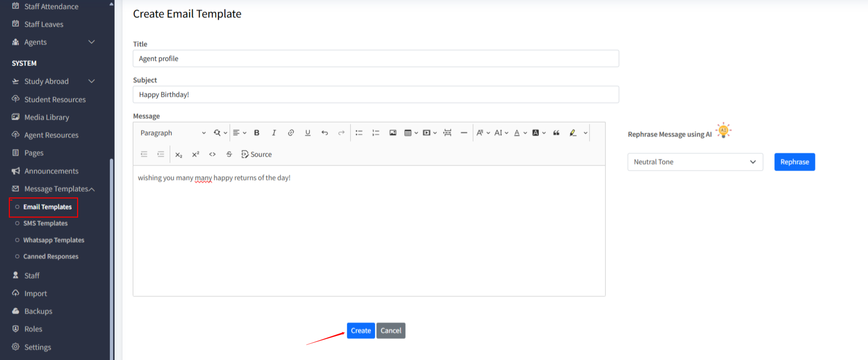
Task: Insert a link with the link icon
Action: tap(291, 133)
